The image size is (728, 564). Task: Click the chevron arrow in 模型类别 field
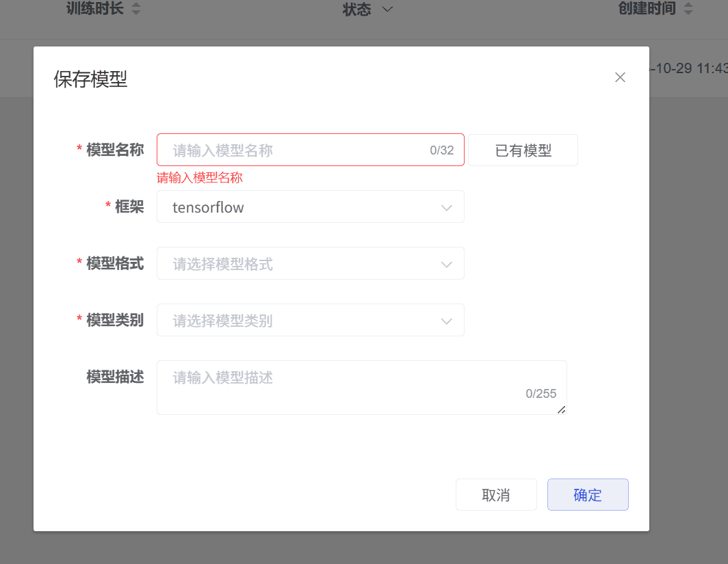pos(447,321)
